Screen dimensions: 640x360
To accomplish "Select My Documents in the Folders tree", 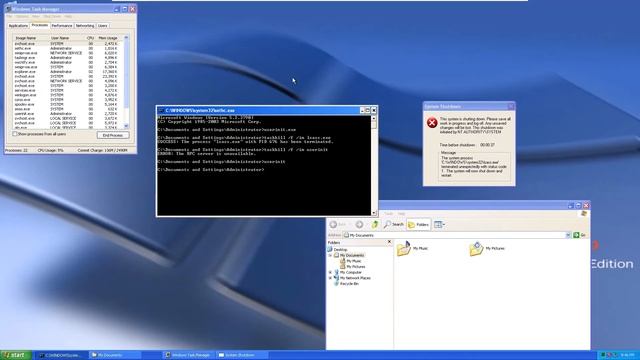I will (351, 255).
